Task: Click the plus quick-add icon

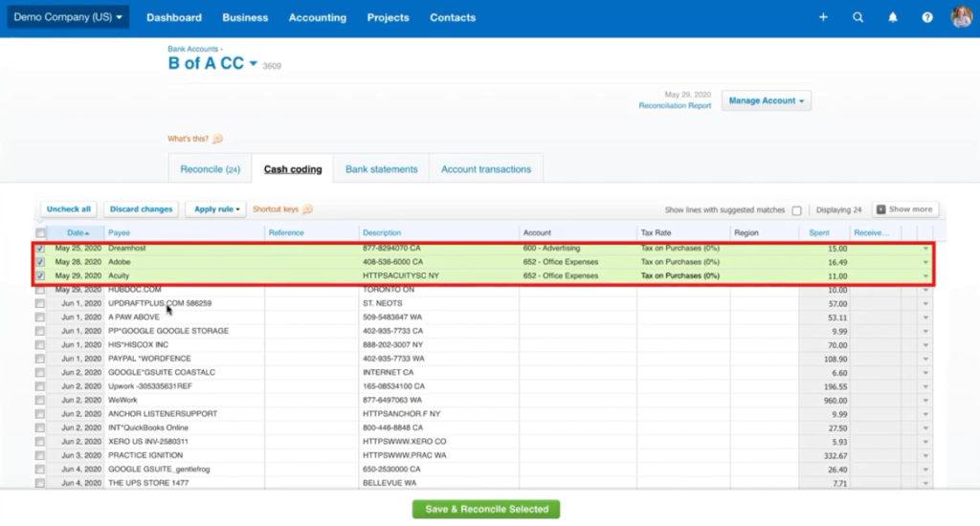Action: point(824,17)
